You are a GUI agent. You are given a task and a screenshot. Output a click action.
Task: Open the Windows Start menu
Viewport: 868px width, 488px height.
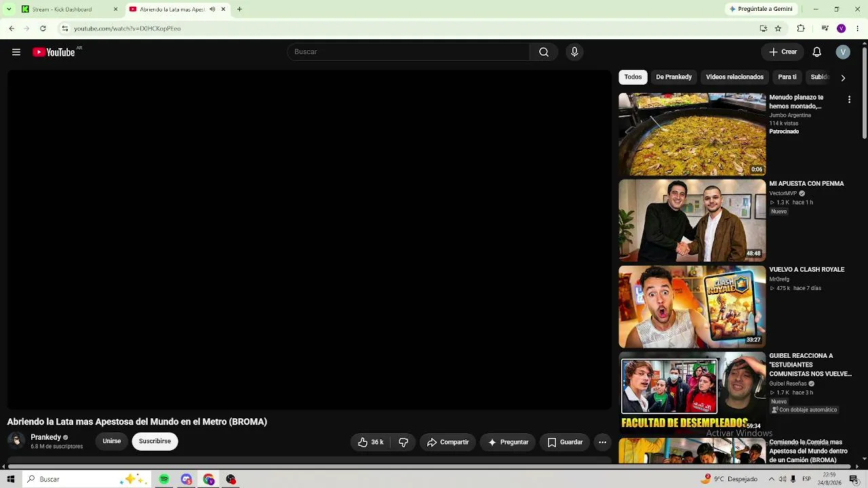click(x=10, y=479)
